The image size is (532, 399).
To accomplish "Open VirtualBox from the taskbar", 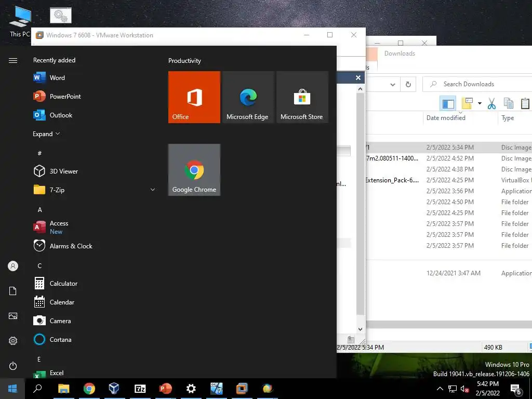I will pos(114,389).
